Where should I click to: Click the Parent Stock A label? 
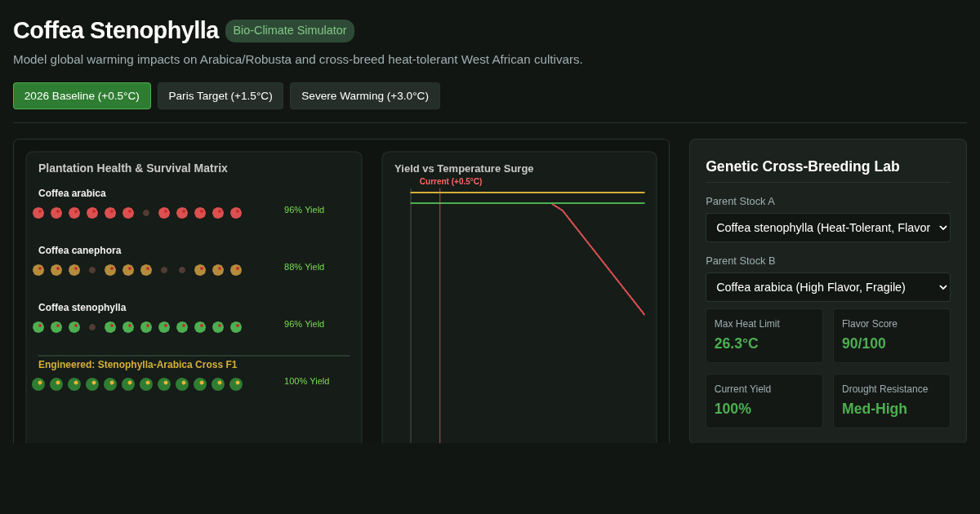point(740,201)
